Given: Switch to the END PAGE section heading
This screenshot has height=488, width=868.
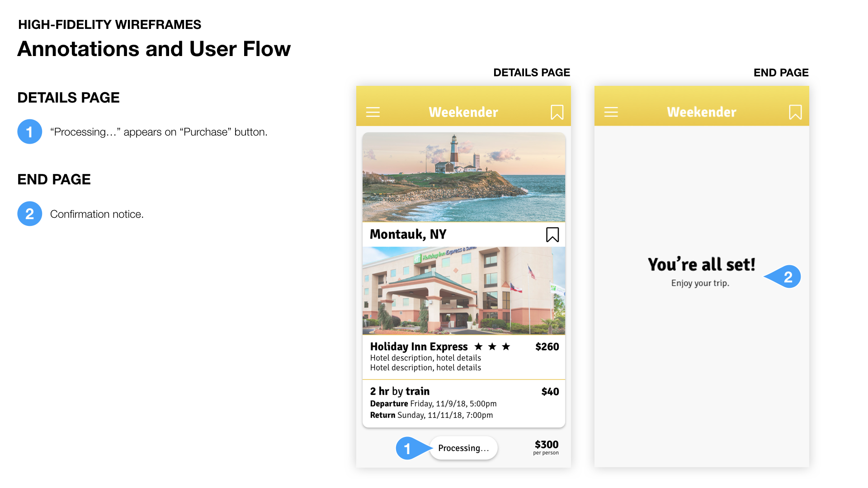Looking at the screenshot, I should (x=54, y=179).
